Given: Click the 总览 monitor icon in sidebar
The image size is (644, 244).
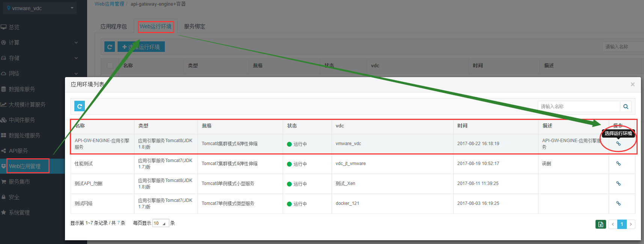Looking at the screenshot, I should click(3, 27).
